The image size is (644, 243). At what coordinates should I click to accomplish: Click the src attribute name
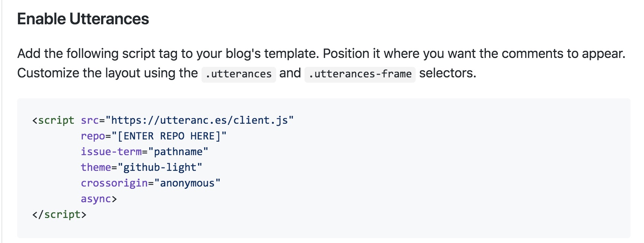click(90, 120)
